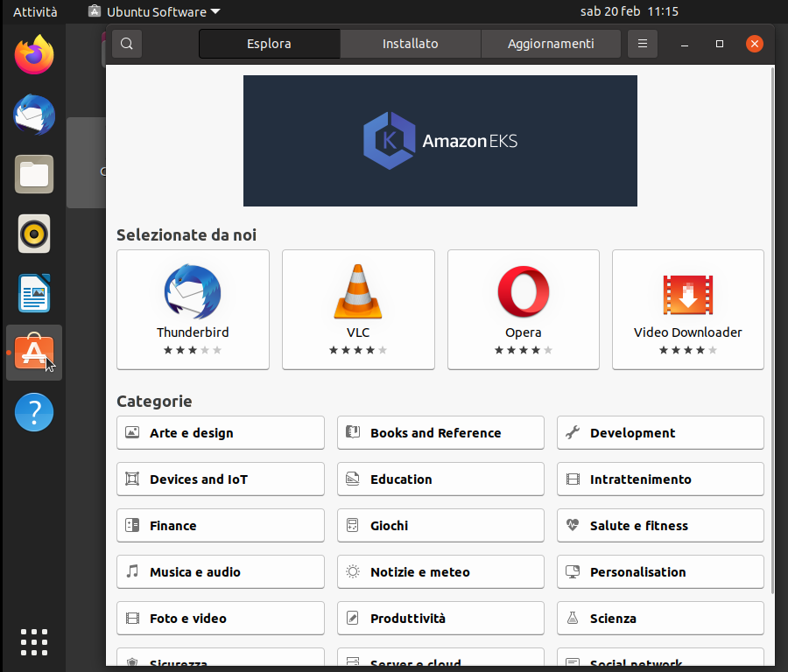Switch to the Aggiornamenti tab
Image resolution: width=788 pixels, height=672 pixels.
(551, 44)
